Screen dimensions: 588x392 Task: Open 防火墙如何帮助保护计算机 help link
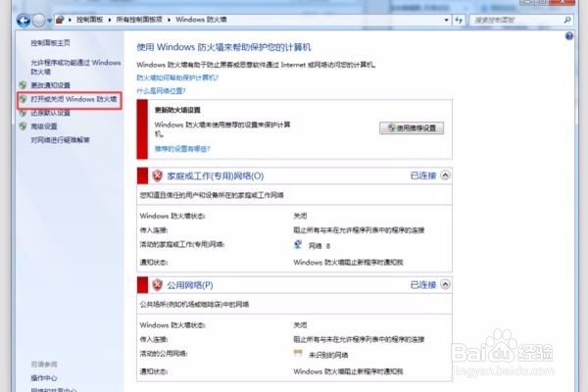[177, 77]
